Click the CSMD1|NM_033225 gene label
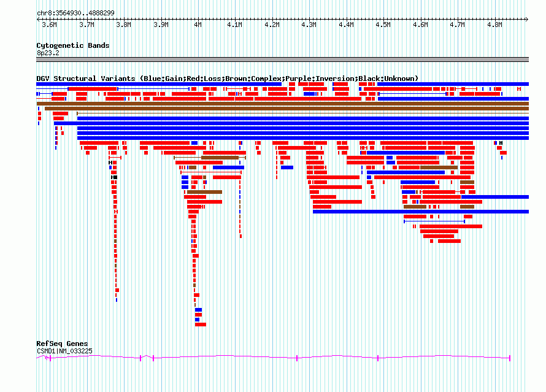 click(x=64, y=351)
